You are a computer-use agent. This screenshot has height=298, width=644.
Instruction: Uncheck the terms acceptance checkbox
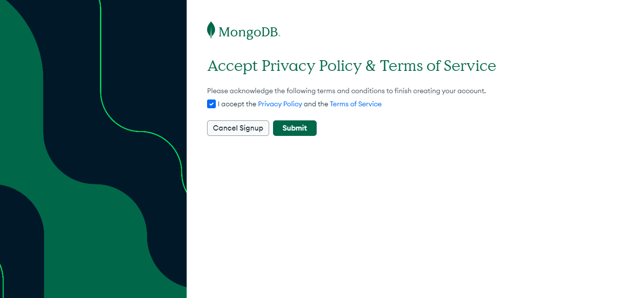point(211,104)
